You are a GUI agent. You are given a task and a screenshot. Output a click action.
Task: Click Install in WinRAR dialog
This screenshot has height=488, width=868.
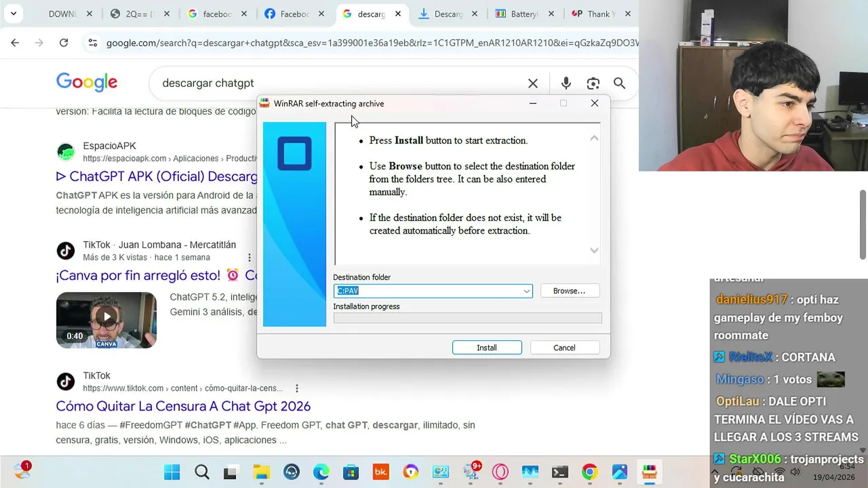487,348
